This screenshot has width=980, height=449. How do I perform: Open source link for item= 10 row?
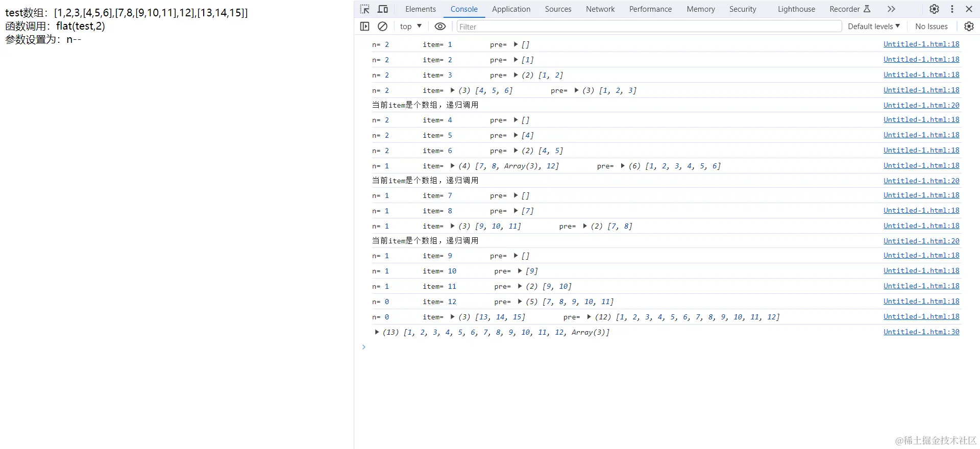pyautogui.click(x=921, y=271)
